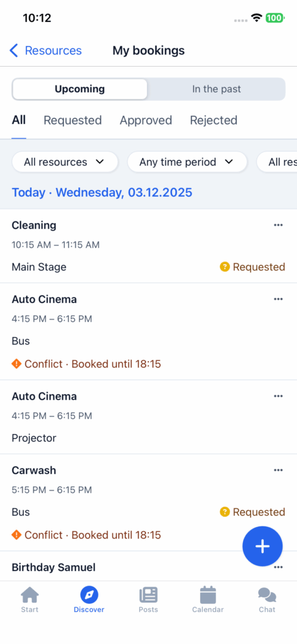297x644 pixels.
Task: Go back to Resources
Action: (46, 50)
